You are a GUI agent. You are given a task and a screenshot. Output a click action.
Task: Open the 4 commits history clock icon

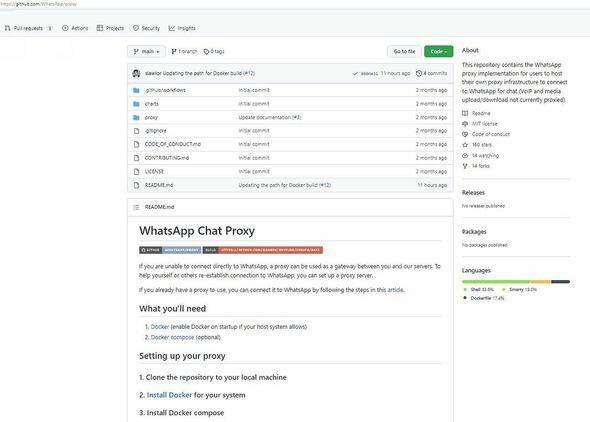point(419,73)
